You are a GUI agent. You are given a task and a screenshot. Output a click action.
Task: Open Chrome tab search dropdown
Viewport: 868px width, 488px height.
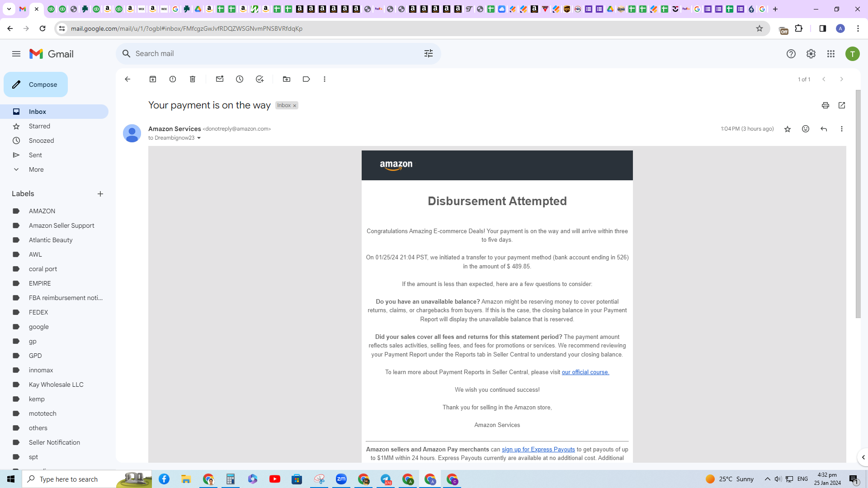tap(9, 9)
